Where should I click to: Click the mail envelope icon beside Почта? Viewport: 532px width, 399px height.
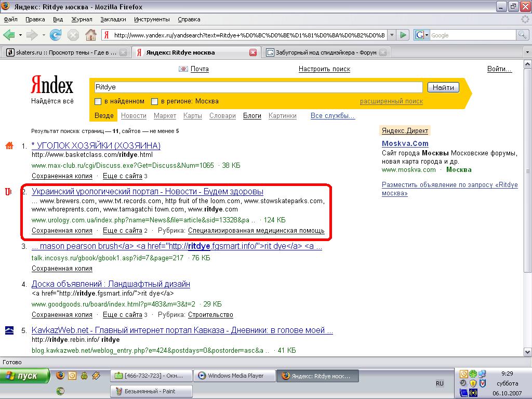[x=183, y=69]
